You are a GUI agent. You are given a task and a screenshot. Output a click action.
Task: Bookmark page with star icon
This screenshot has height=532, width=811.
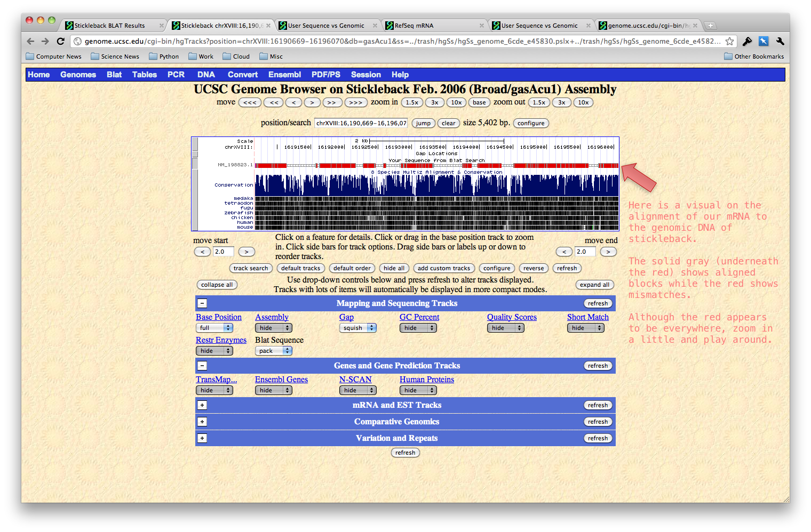(729, 41)
